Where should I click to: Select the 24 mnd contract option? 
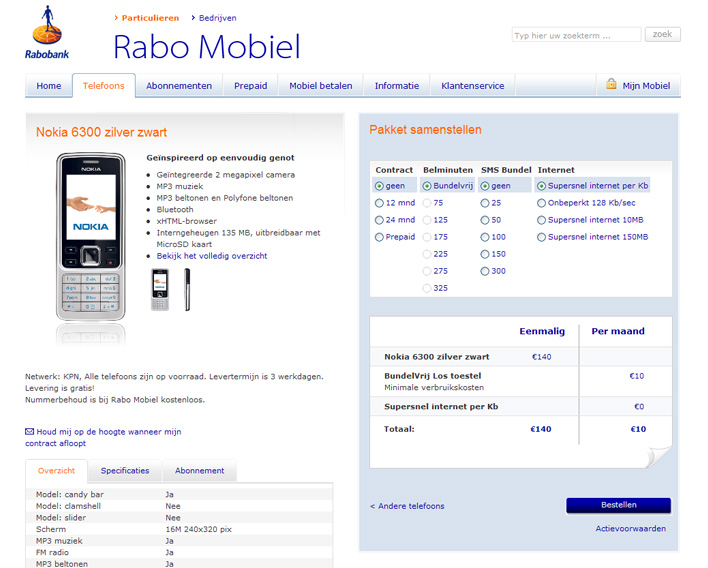[x=379, y=220]
